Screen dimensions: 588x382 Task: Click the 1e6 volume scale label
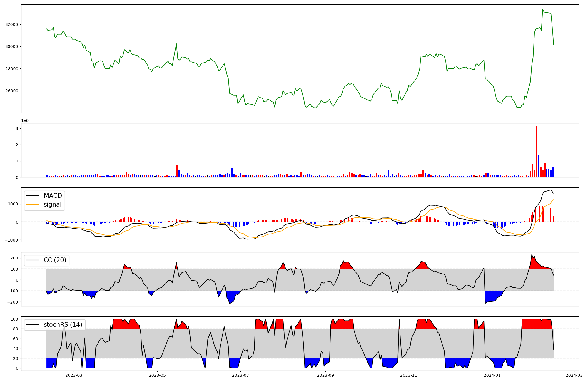point(25,120)
